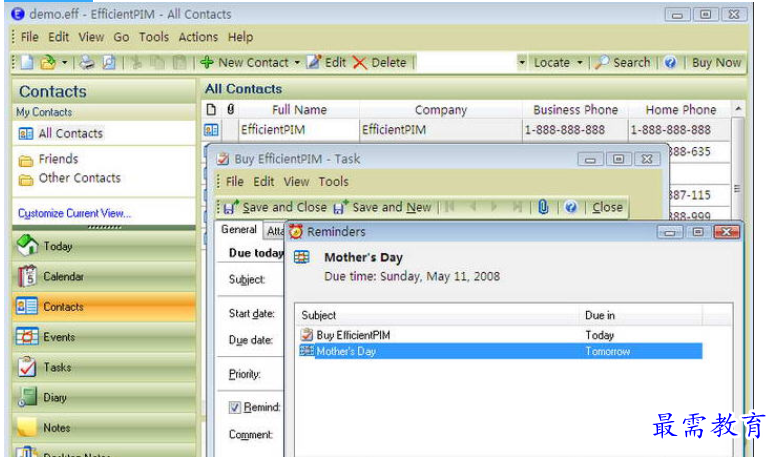Open the Events navigation pane
774x457 pixels.
pyautogui.click(x=104, y=337)
